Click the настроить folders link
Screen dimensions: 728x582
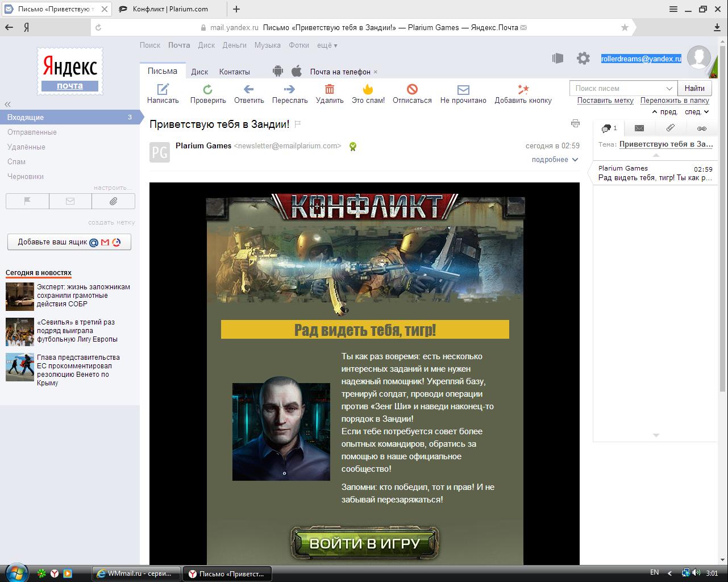(113, 188)
